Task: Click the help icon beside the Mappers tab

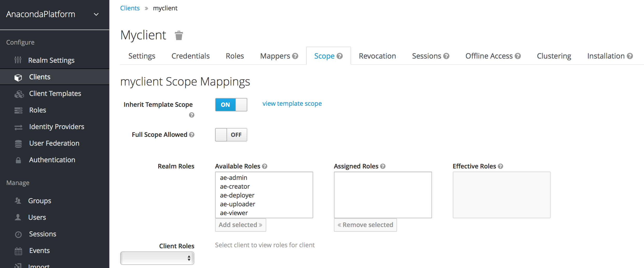Action: click(295, 56)
